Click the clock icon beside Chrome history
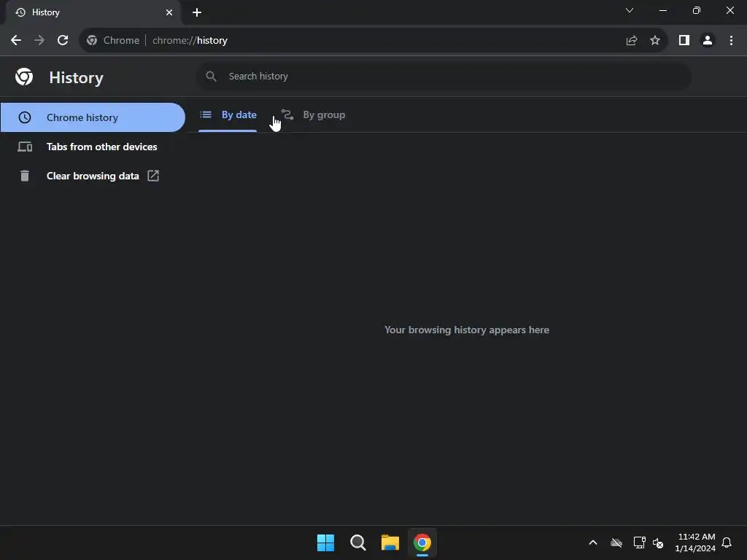 click(x=25, y=117)
